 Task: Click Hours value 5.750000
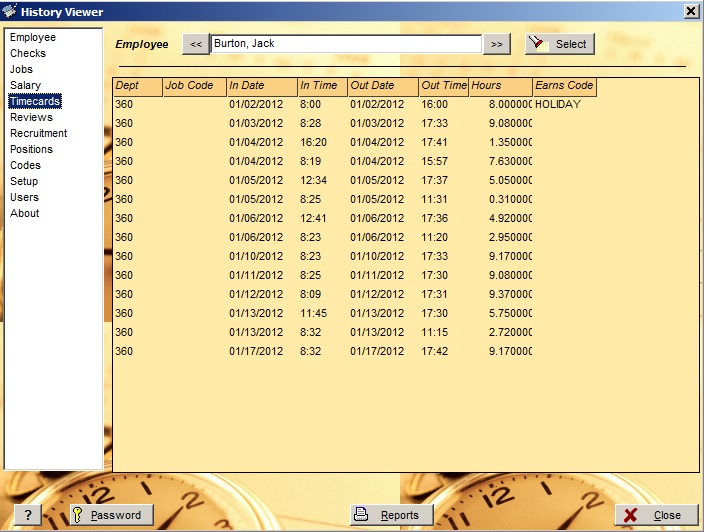pyautogui.click(x=510, y=313)
